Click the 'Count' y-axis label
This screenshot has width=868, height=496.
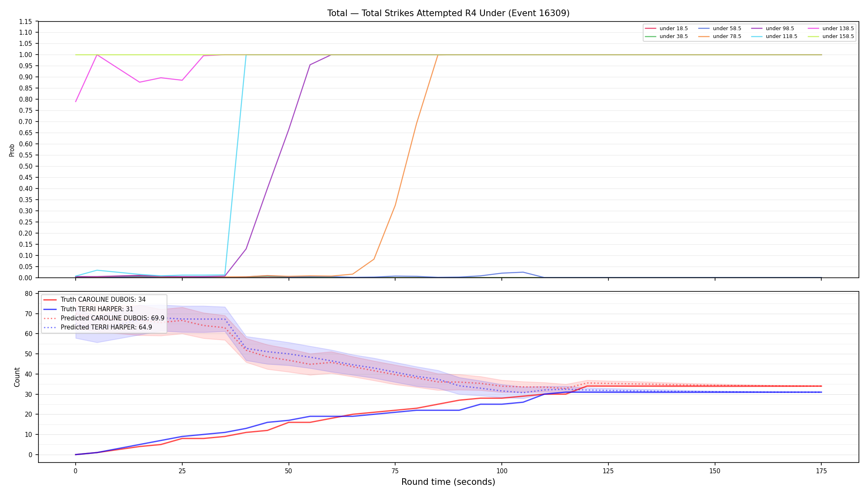[x=17, y=377]
